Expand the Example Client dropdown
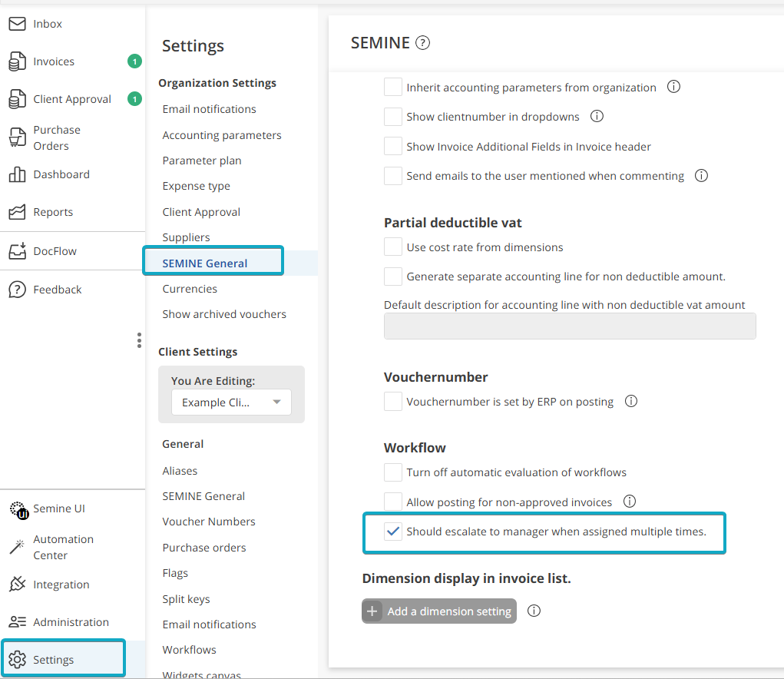784x679 pixels. [x=231, y=402]
